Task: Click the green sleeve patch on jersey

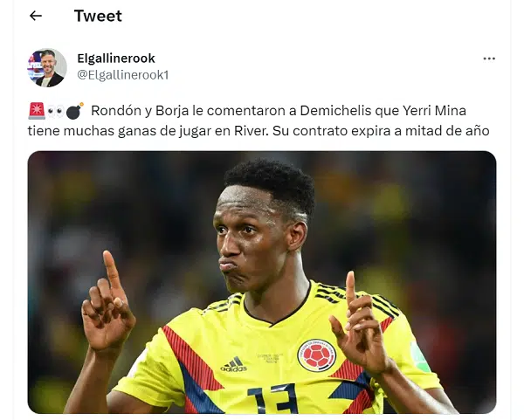Action: [420, 357]
